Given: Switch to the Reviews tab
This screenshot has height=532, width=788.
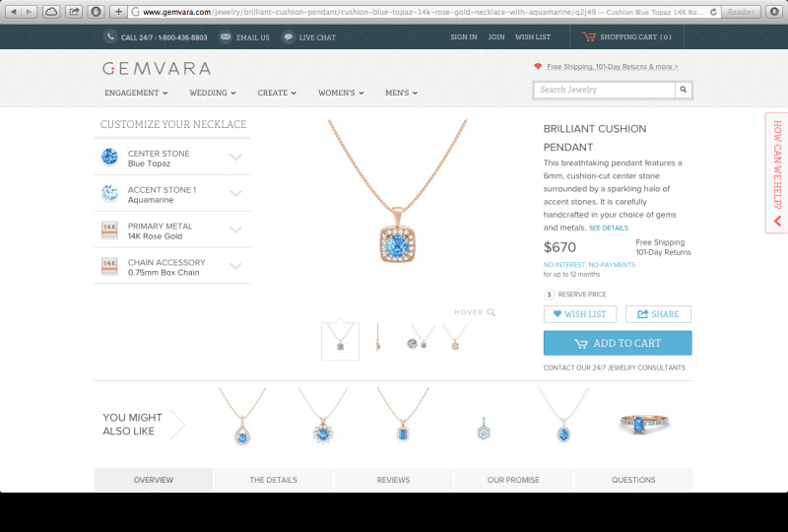Looking at the screenshot, I should point(393,480).
